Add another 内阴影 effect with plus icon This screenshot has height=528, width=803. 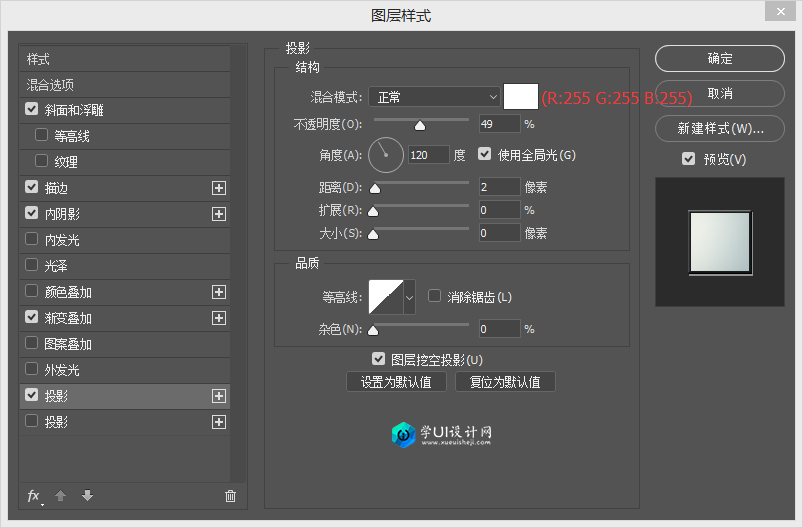tap(219, 214)
